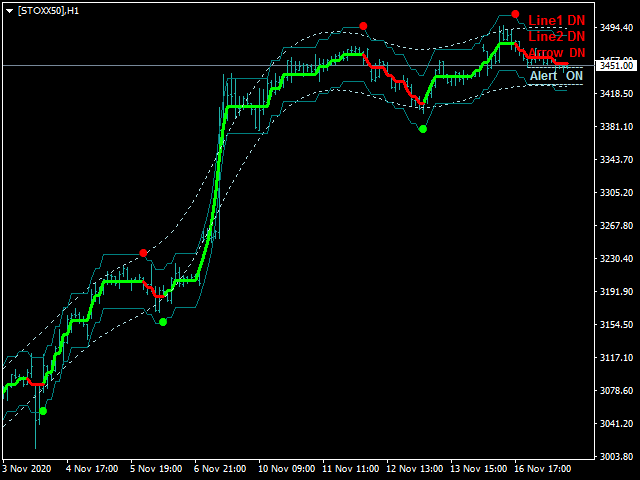Click the 6 Nov 21:00 time label

click(x=220, y=469)
